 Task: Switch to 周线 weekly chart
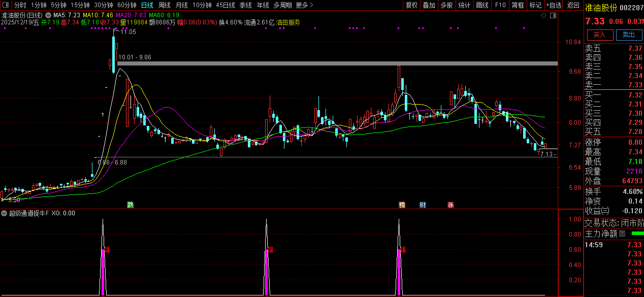[x=164, y=5]
